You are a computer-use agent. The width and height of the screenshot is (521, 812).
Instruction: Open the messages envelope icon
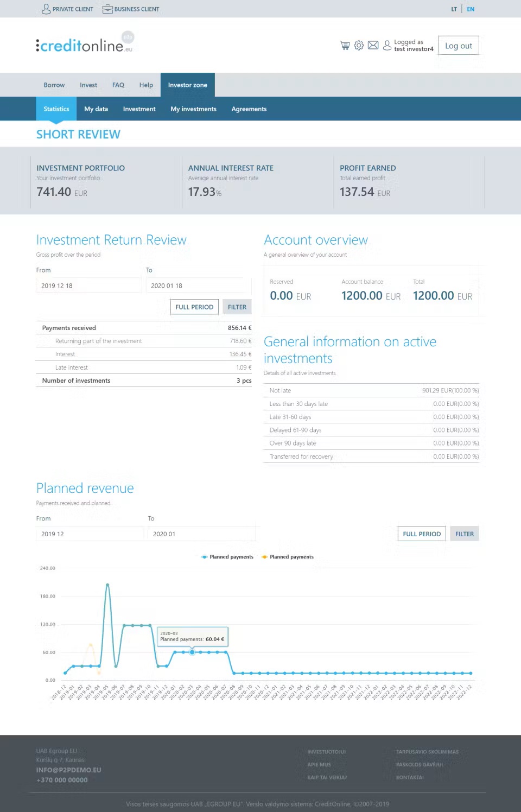point(373,46)
